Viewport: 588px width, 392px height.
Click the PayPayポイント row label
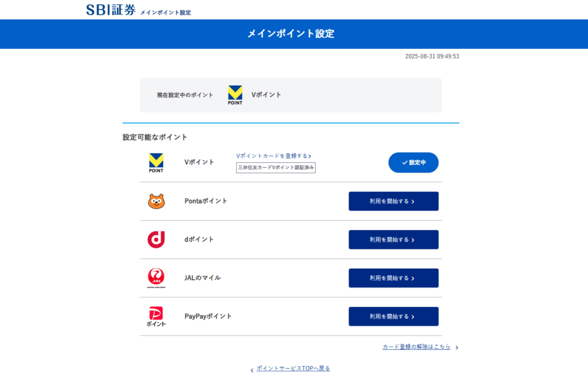click(x=208, y=317)
